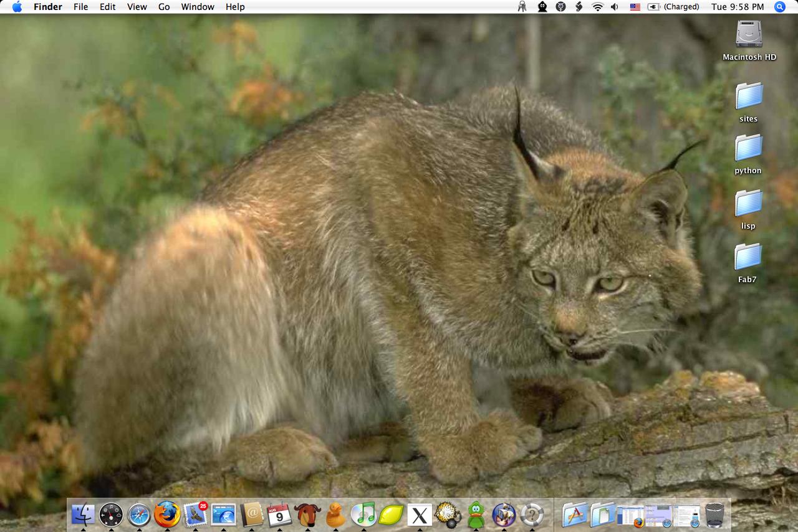Open the knight game icon in Dock
The width and height of the screenshot is (798, 532).
[504, 515]
